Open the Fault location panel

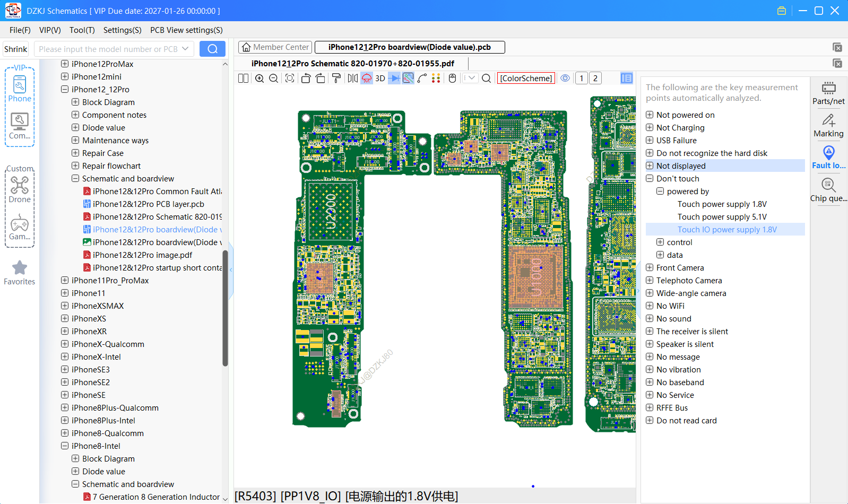[828, 158]
